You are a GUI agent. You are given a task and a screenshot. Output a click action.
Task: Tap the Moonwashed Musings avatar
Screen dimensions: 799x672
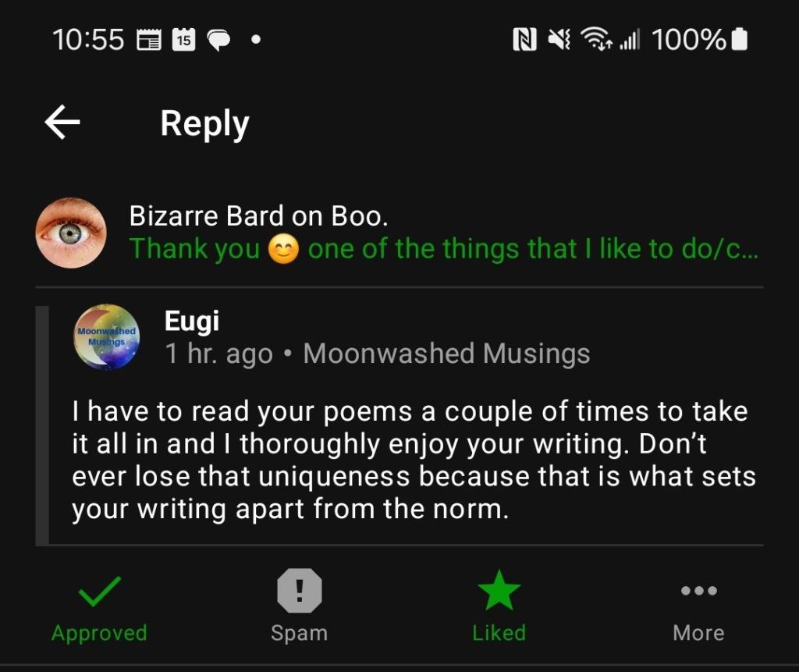(107, 336)
